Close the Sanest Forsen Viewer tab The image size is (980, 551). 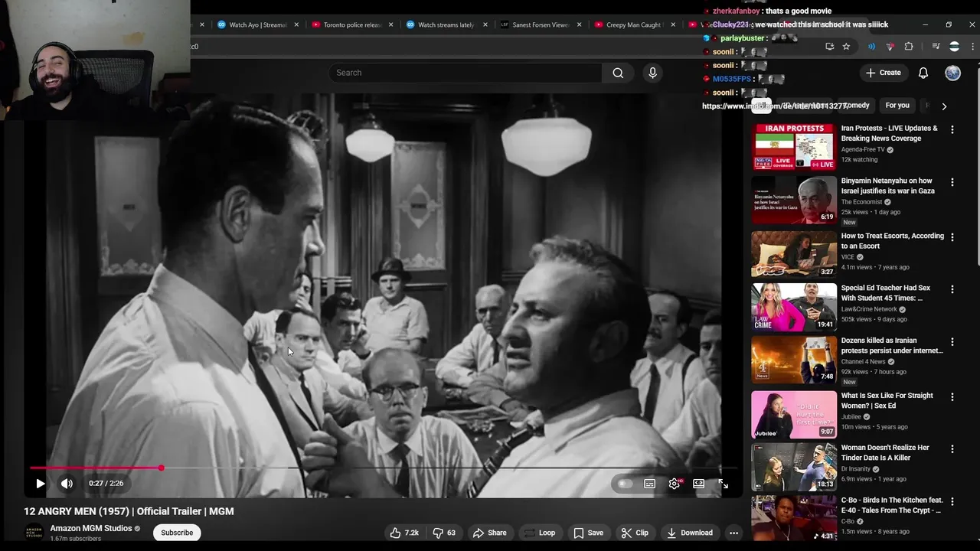pyautogui.click(x=579, y=24)
